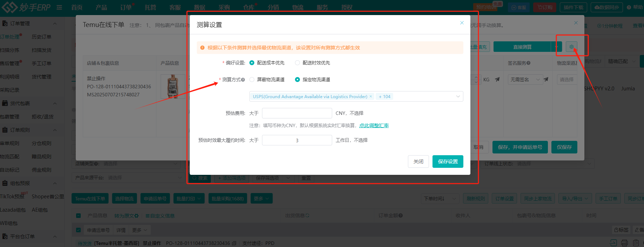This screenshot has height=247, width=644.
Task: Click the 预估费用 CNY amount input field
Action: [x=297, y=113]
